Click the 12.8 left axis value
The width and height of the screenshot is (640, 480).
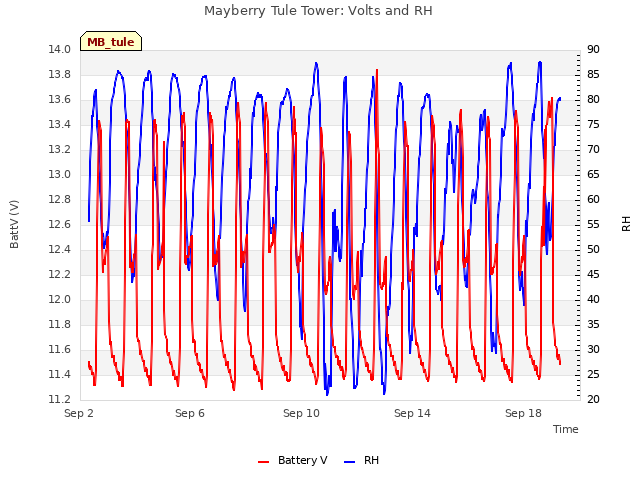click(x=60, y=200)
